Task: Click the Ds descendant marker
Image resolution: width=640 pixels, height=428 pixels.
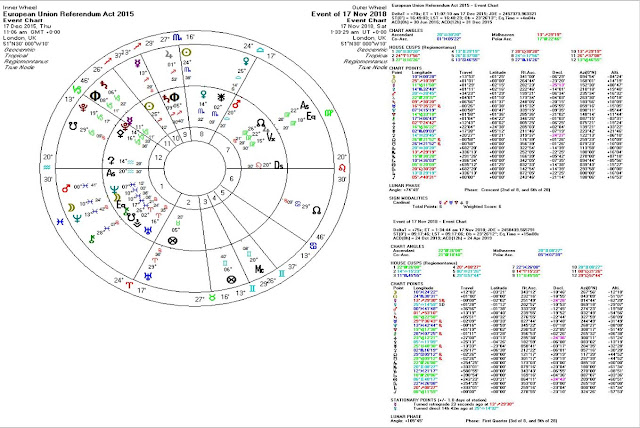Action: (x=279, y=165)
